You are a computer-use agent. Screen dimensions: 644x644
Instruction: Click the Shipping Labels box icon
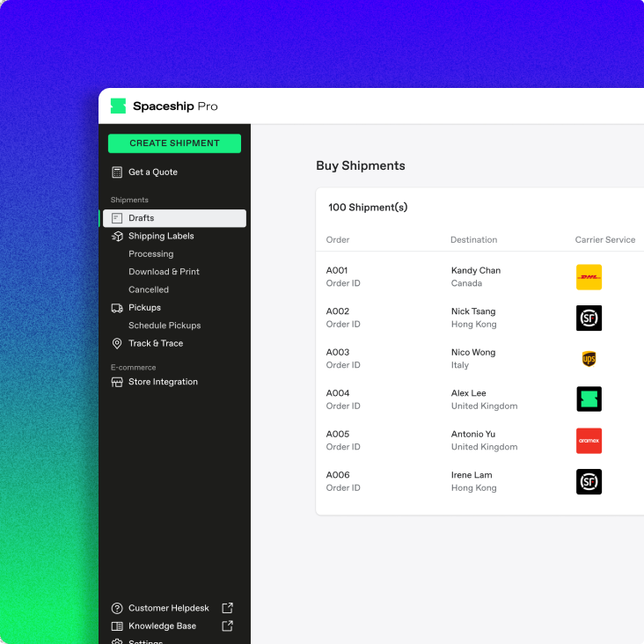coord(117,237)
